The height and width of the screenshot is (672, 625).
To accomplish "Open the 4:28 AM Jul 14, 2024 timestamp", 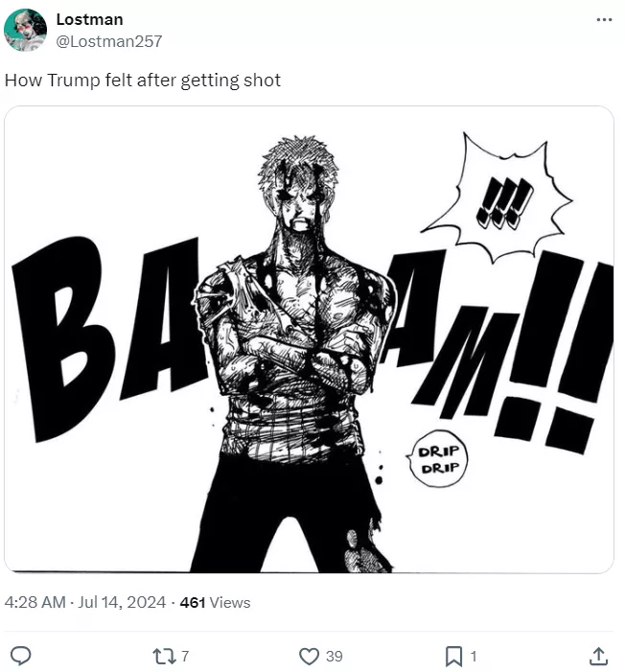I will click(x=85, y=602).
